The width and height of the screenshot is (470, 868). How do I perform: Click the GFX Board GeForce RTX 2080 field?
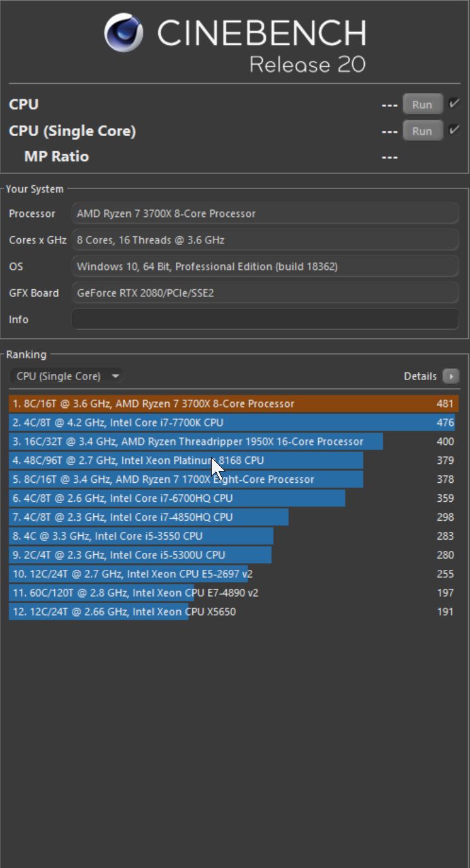(265, 292)
